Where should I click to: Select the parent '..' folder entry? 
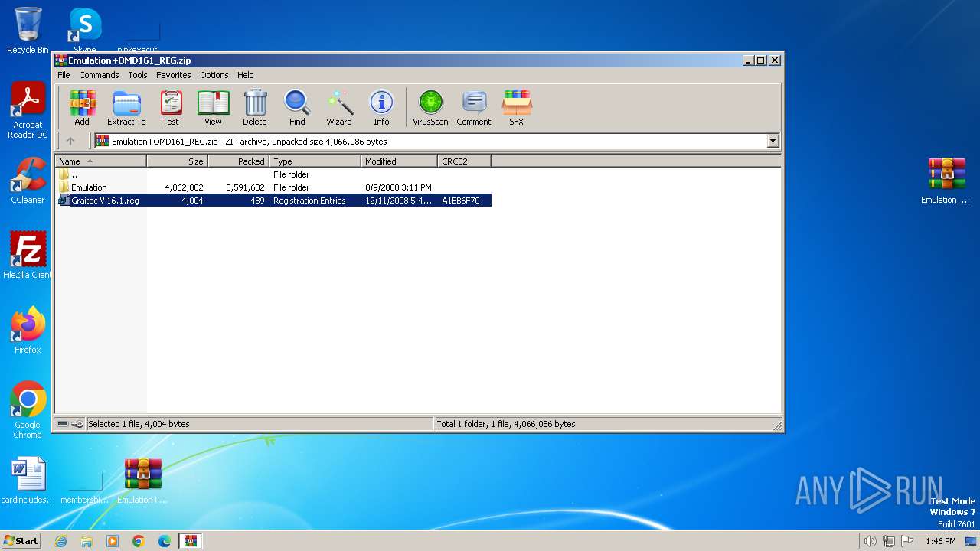pyautogui.click(x=273, y=174)
